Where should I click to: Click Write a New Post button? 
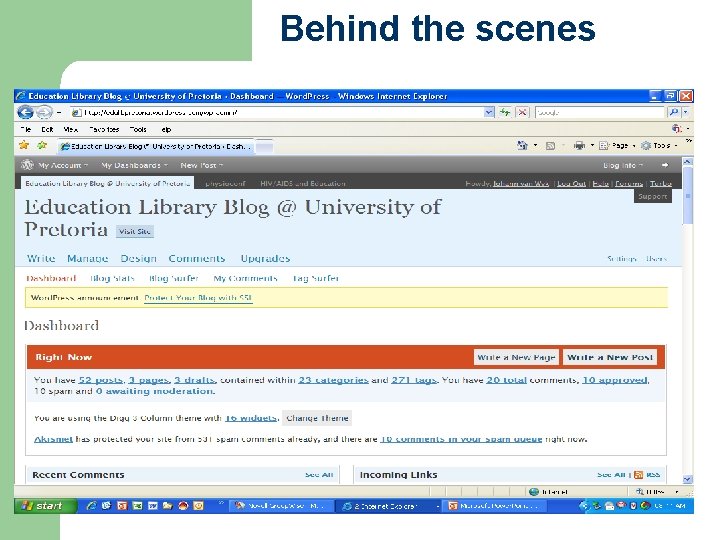[609, 357]
